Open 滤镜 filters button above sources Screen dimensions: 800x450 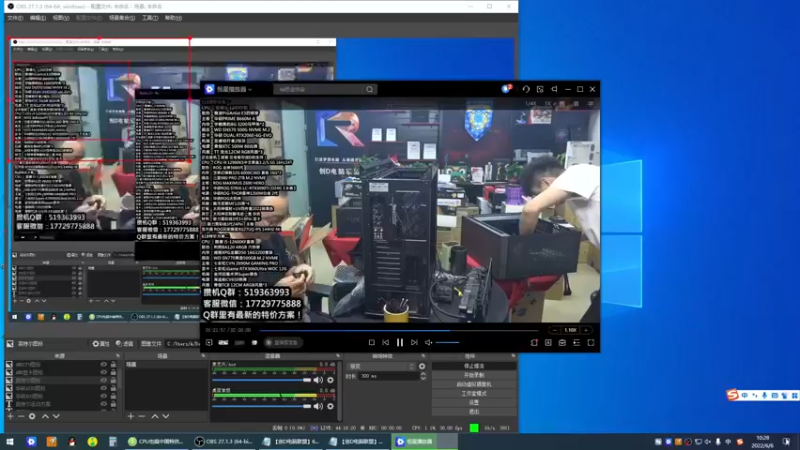click(x=124, y=344)
